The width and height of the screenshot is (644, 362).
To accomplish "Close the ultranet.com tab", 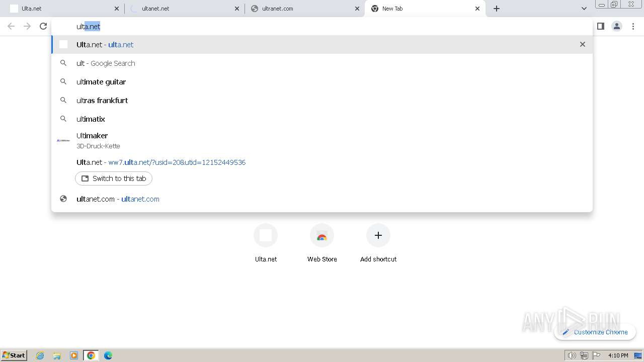I will point(357,9).
